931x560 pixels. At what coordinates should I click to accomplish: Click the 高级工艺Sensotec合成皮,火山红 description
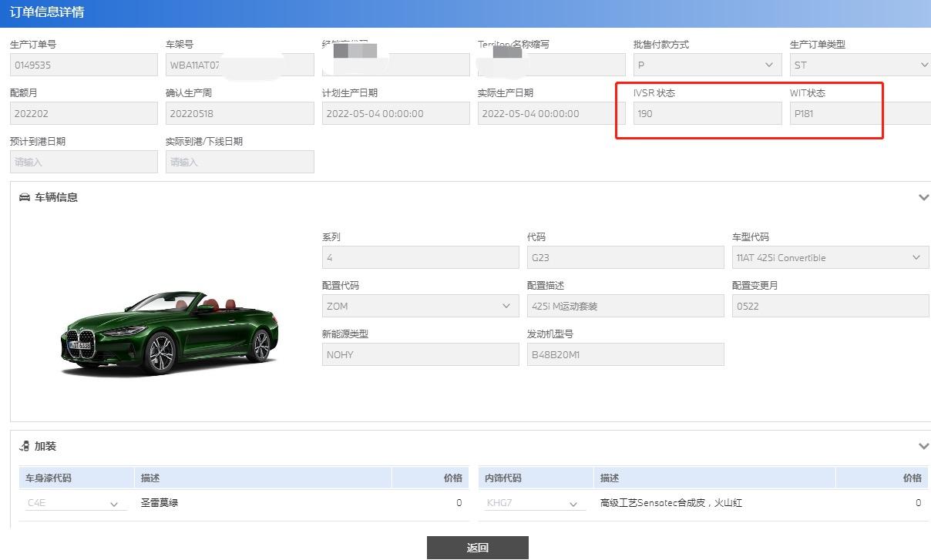714,503
